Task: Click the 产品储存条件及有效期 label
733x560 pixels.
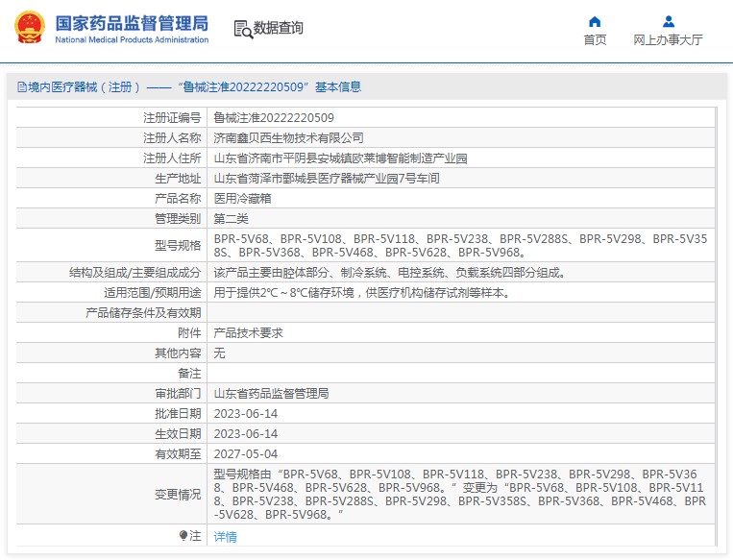Action: pos(143,313)
